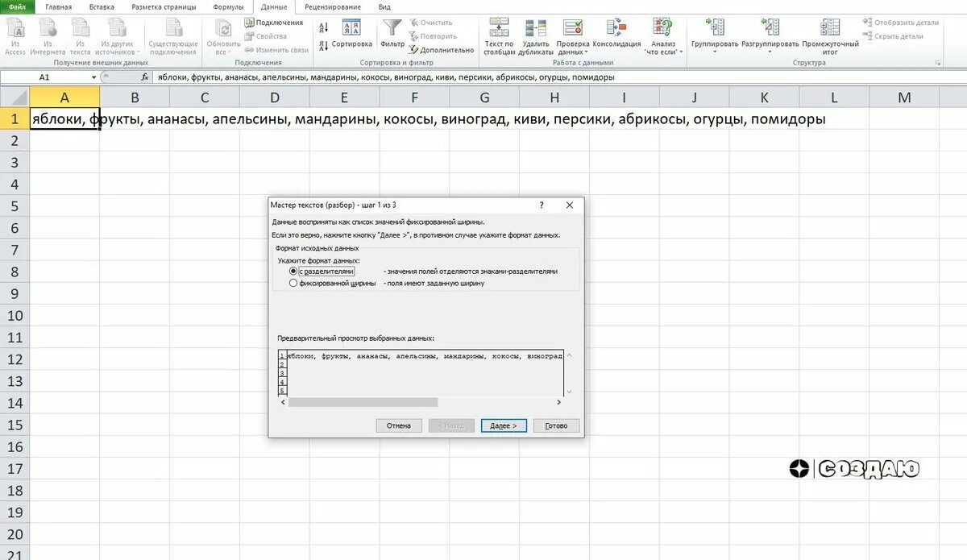Click the preview scrollbar right arrow

click(558, 401)
